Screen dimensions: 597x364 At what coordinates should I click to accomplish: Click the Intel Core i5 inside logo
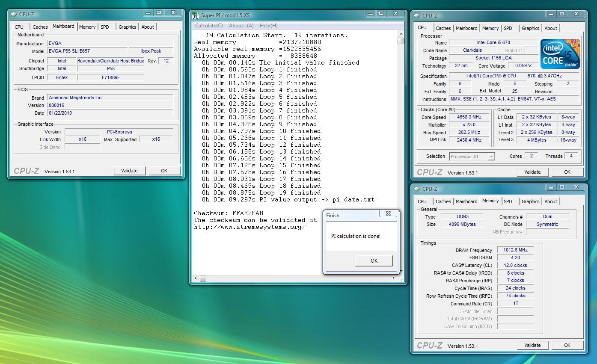tap(560, 53)
